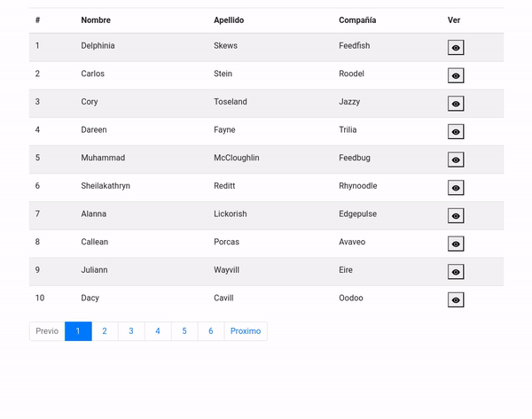Click the company cell Rhynoodle

point(358,186)
